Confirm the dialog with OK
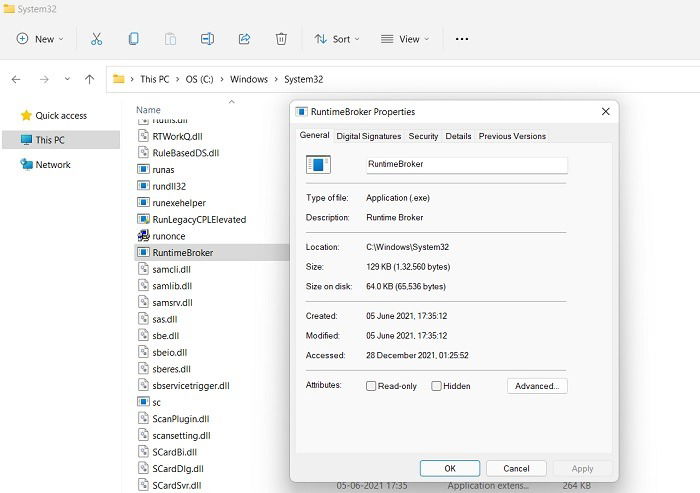This screenshot has height=493, width=700. [x=450, y=468]
